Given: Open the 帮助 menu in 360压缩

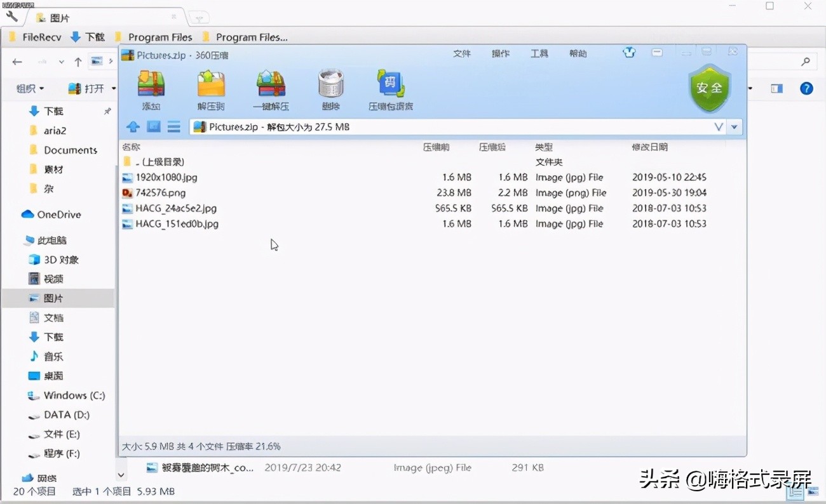Looking at the screenshot, I should (578, 53).
